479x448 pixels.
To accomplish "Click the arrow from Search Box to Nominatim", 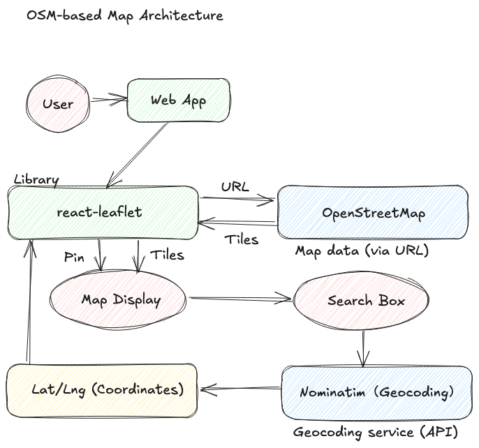I will coord(363,349).
